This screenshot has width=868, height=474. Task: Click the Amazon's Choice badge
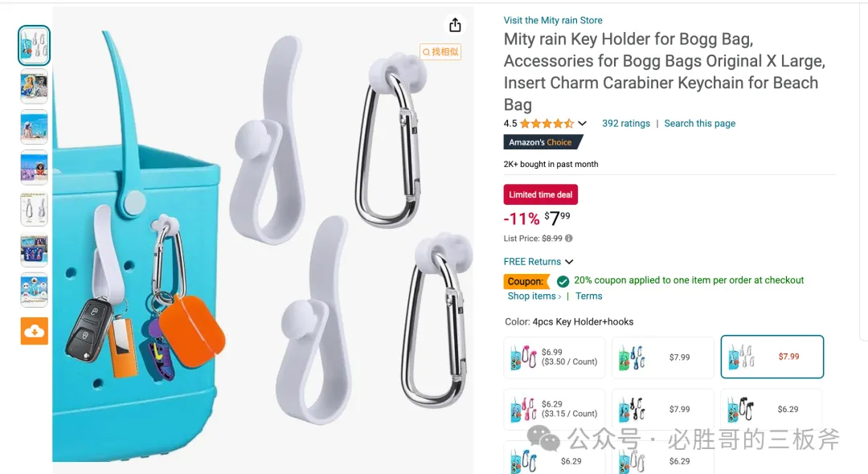pos(542,142)
